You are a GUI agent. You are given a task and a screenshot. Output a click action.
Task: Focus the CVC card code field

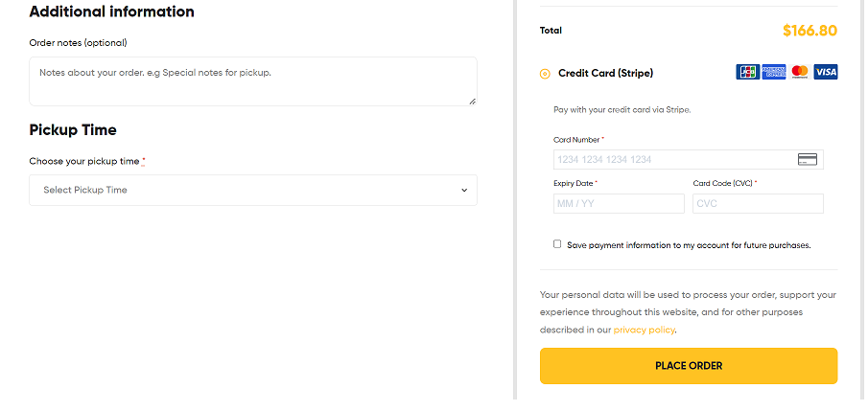[758, 203]
